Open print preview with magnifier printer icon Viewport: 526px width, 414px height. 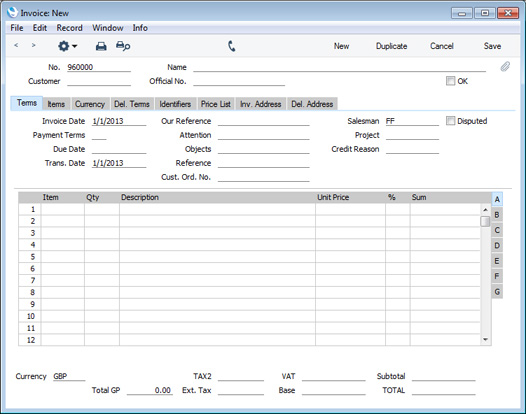pyautogui.click(x=123, y=46)
